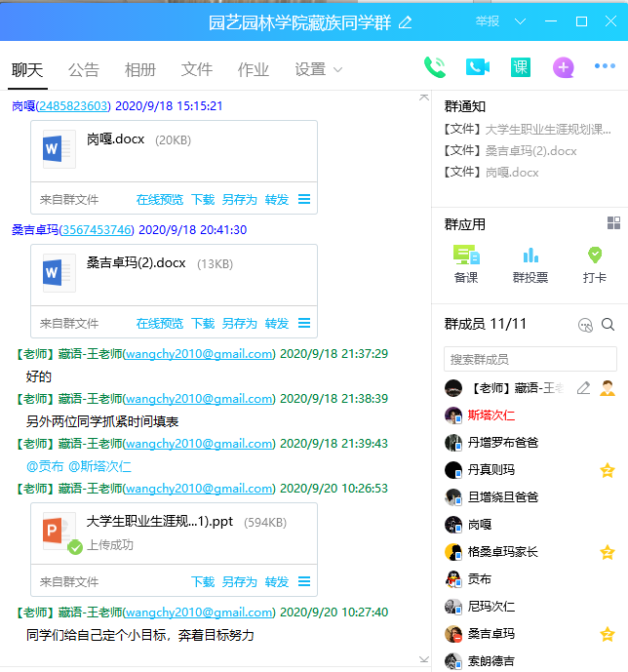
Task: Switch to the 文件 tab
Action: (x=197, y=69)
